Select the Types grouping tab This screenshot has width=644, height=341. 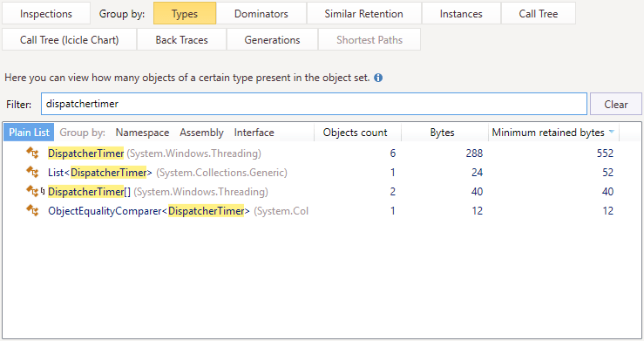pos(185,14)
